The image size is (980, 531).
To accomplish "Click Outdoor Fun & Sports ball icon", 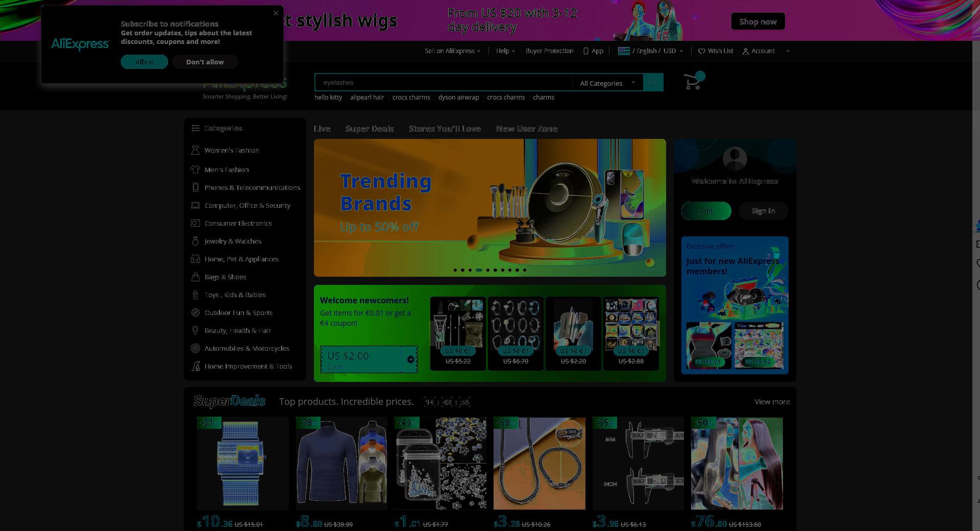I will tap(195, 312).
